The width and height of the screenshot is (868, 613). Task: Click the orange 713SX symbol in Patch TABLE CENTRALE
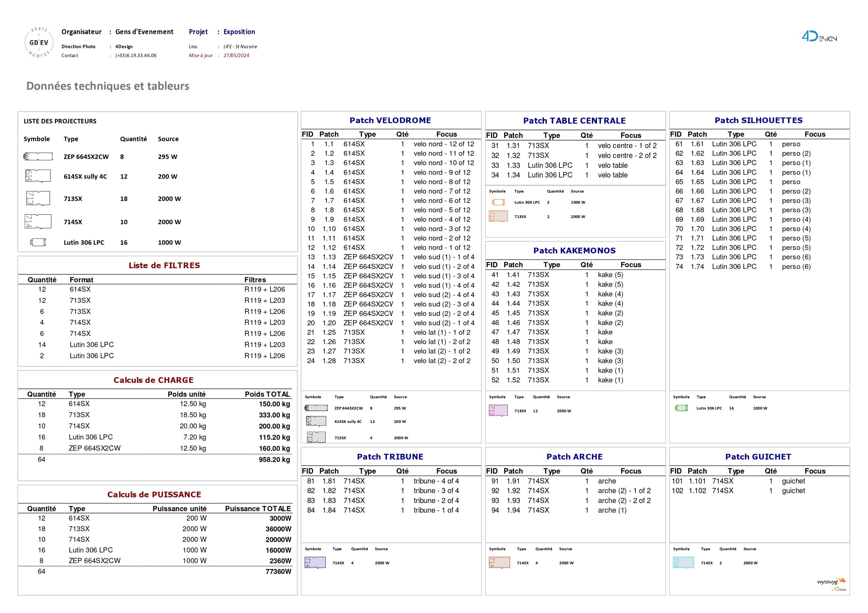pos(499,217)
